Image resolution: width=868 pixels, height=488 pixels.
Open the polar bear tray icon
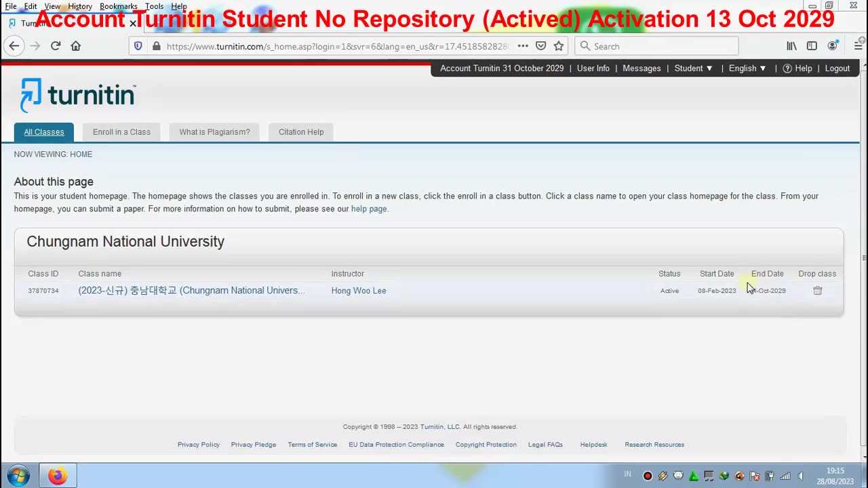[678, 476]
